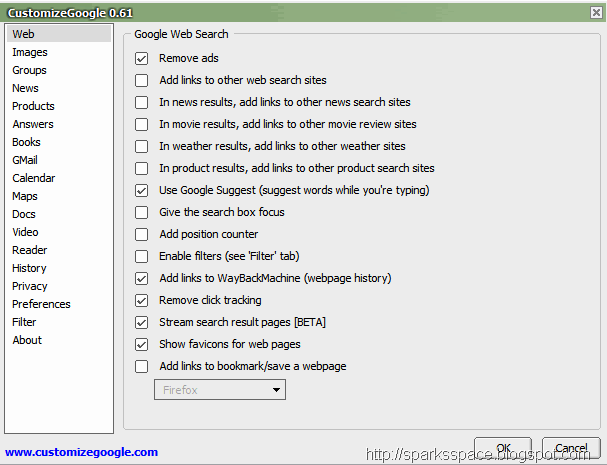Check Add links to bookmark/save a webpage

(x=142, y=366)
